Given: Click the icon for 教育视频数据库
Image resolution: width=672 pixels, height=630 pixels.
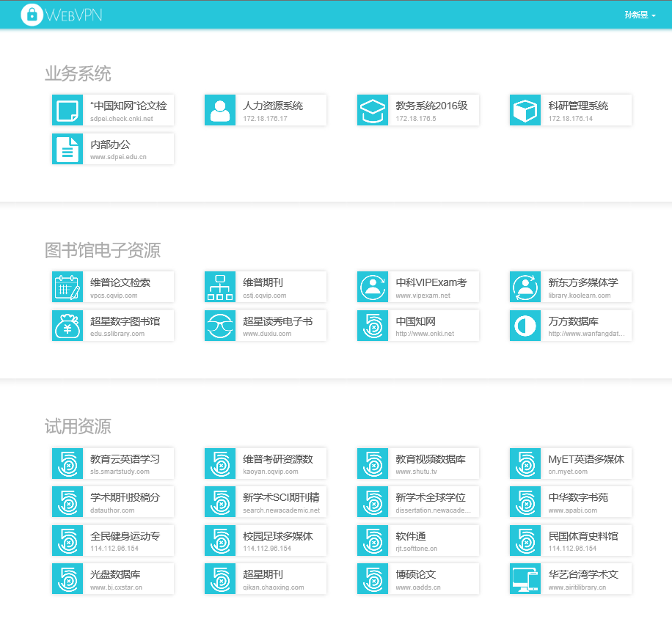Looking at the screenshot, I should (373, 464).
